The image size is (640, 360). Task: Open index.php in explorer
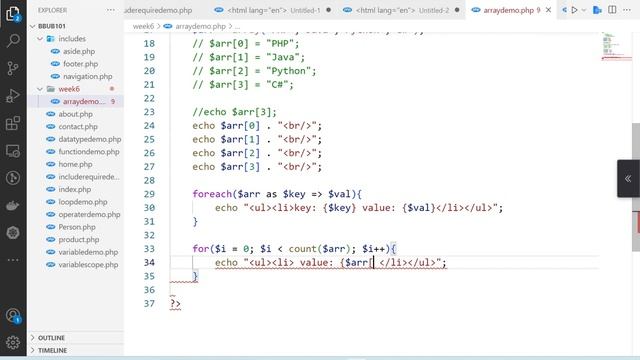tap(76, 189)
